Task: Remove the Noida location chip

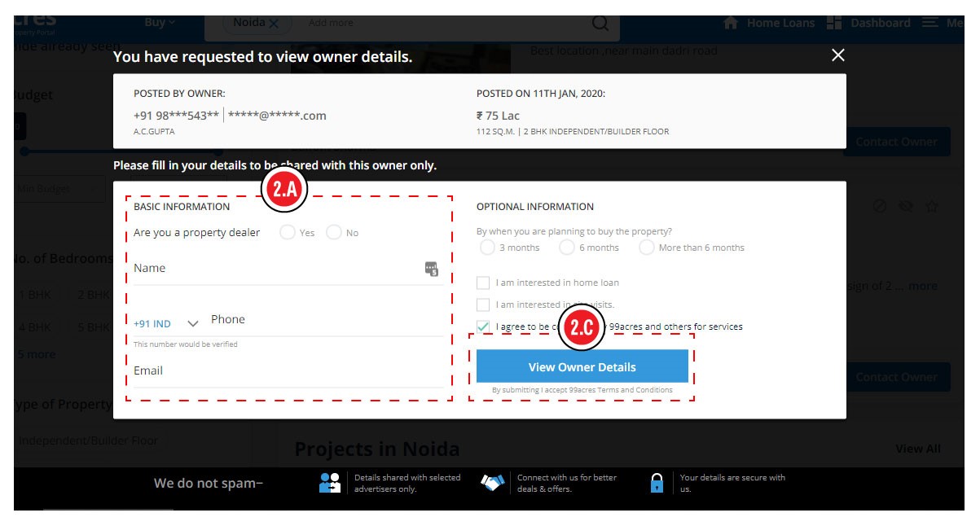Action: (274, 24)
